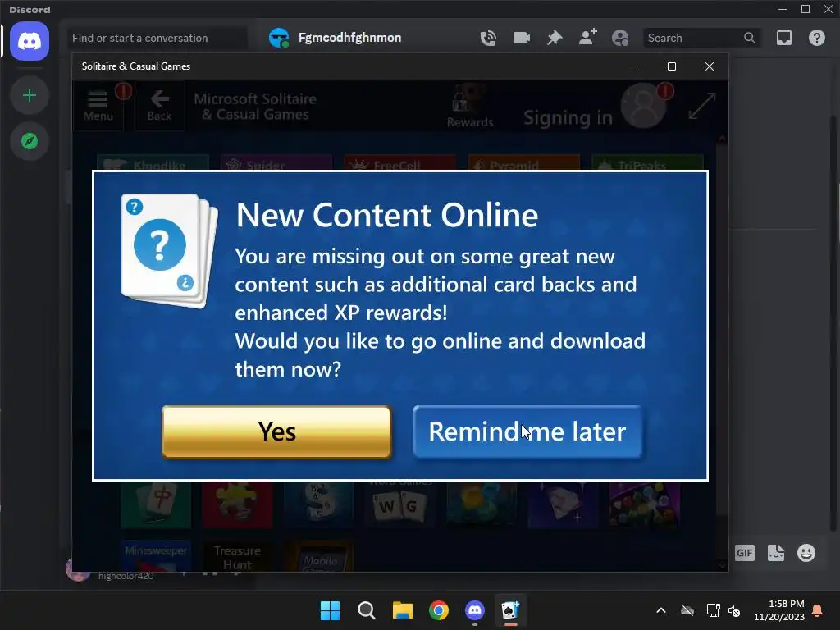
Task: Open the Windows Start menu
Action: 330,610
